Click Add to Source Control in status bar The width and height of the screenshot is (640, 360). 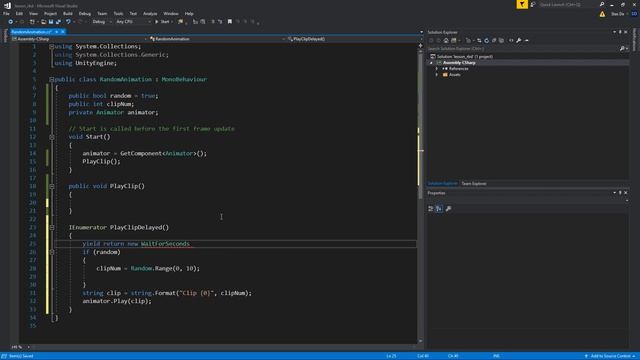610,356
